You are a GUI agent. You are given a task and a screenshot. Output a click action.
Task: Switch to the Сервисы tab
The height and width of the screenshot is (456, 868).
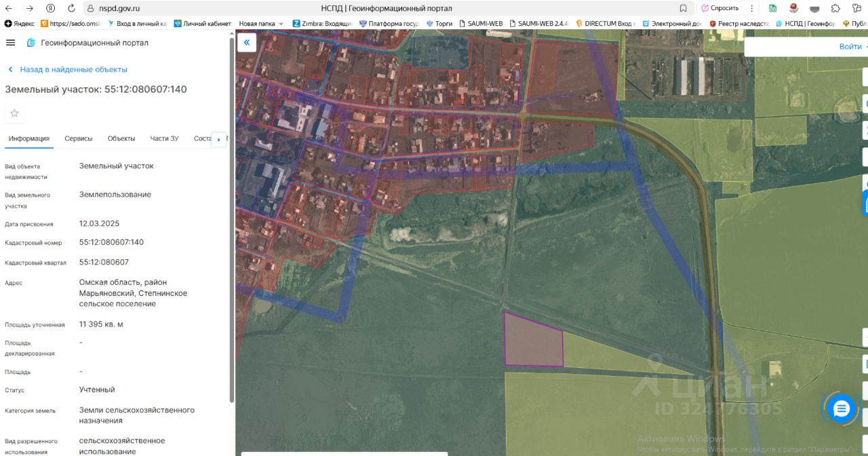[79, 138]
